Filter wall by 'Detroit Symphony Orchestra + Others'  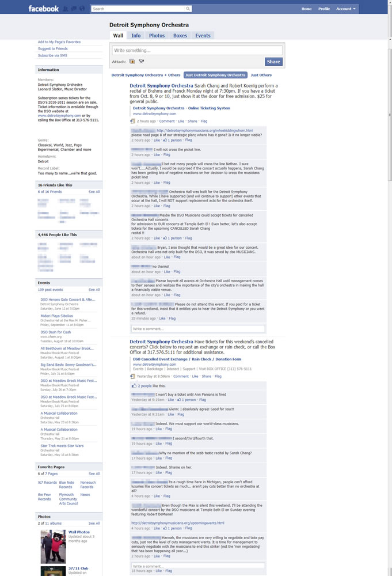coord(146,75)
